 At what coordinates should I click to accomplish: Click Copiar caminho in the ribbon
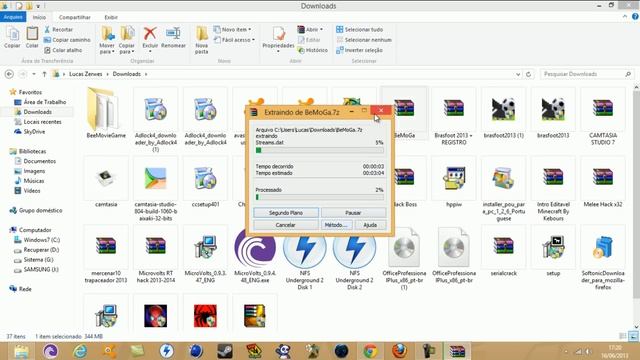click(x=67, y=40)
